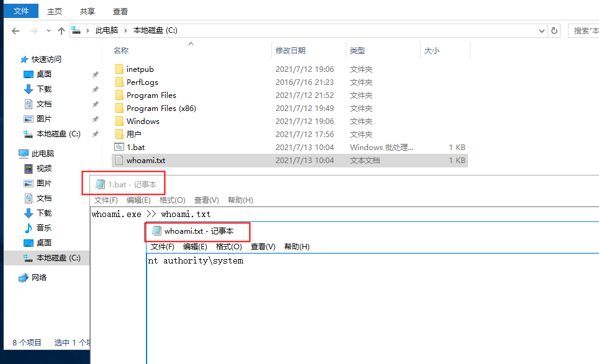Open the 文件 ribbon tab
Screen dimensions: 599x364
tap(21, 11)
